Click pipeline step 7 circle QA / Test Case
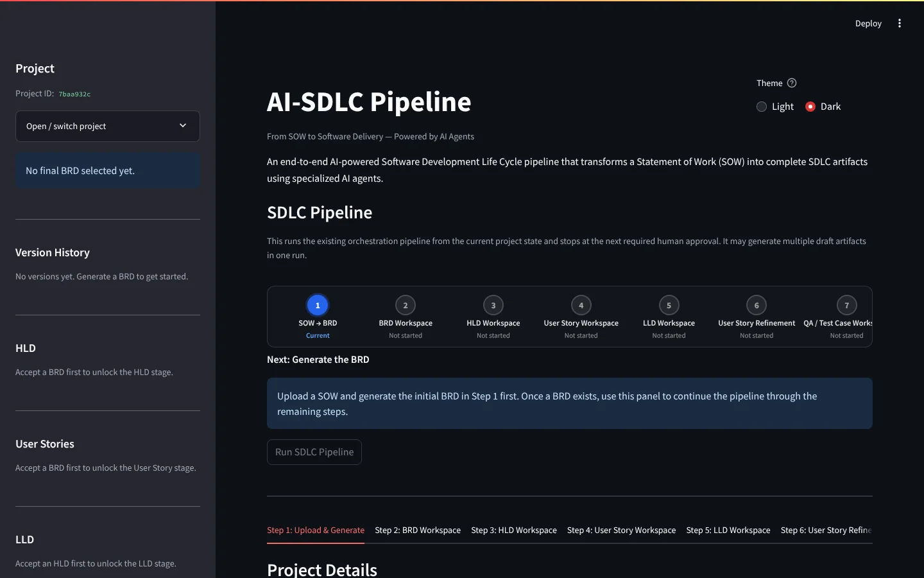The height and width of the screenshot is (578, 924). tap(847, 305)
